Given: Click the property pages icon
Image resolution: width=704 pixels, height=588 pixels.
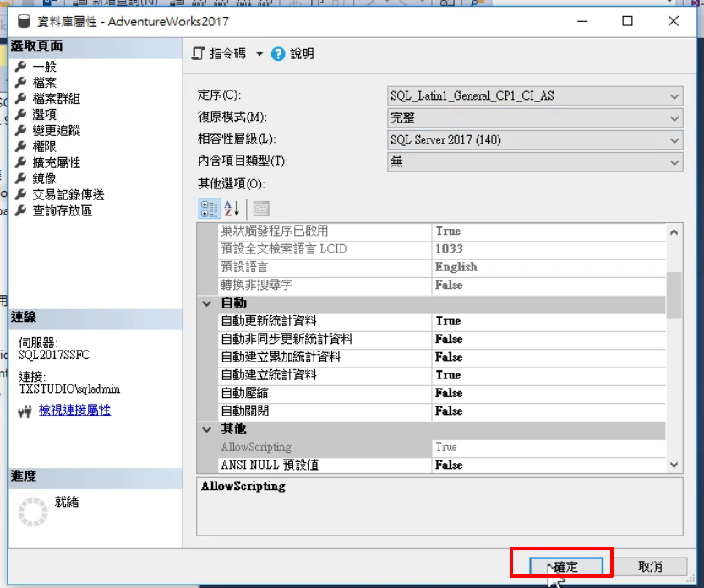Looking at the screenshot, I should pyautogui.click(x=261, y=209).
